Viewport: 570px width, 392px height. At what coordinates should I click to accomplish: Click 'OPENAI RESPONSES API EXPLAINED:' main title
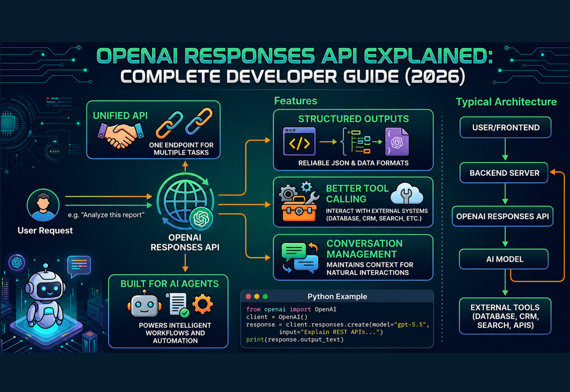pos(295,56)
